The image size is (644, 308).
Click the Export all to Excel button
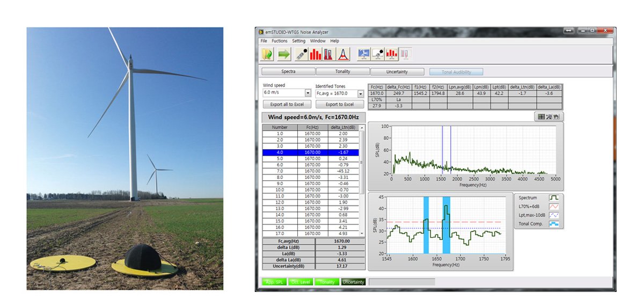(287, 104)
